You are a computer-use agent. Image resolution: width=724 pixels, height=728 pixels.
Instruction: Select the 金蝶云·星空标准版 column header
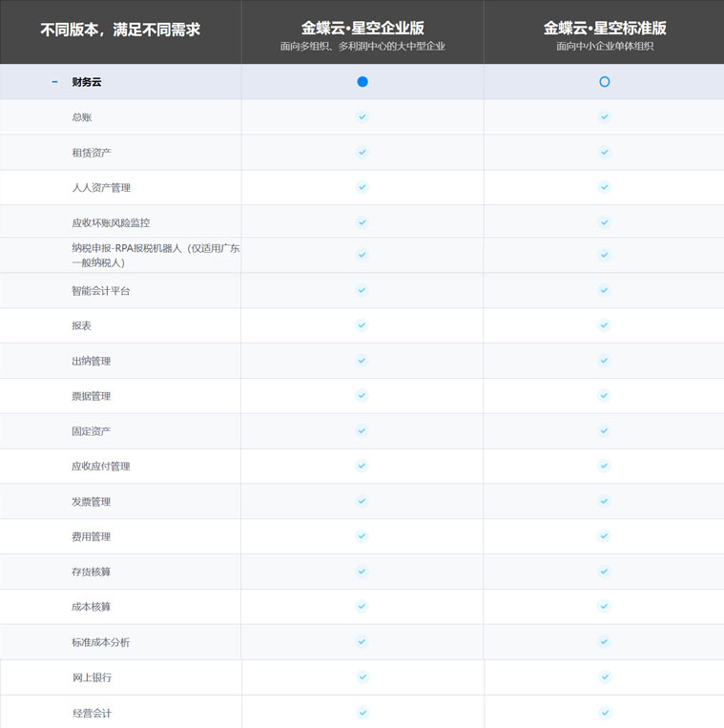coord(604,29)
